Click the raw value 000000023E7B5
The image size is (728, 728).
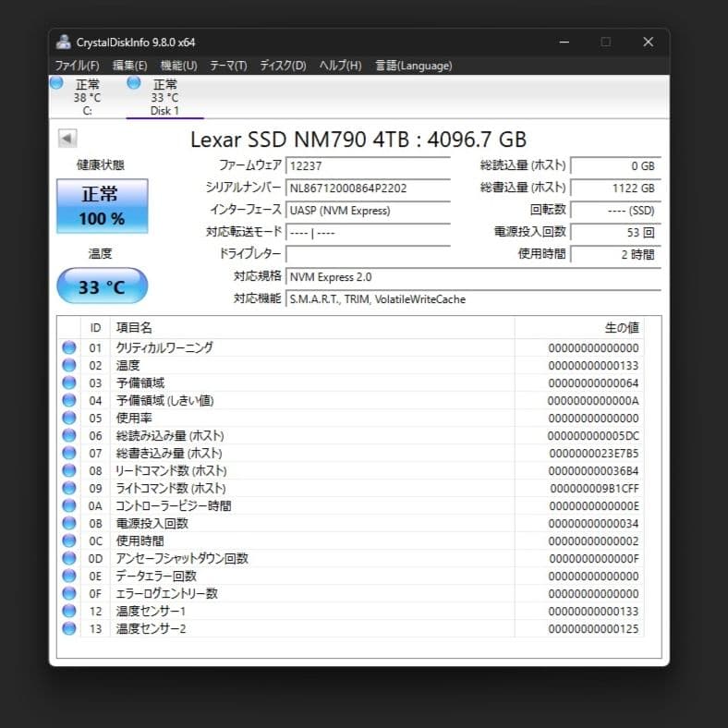click(x=594, y=453)
